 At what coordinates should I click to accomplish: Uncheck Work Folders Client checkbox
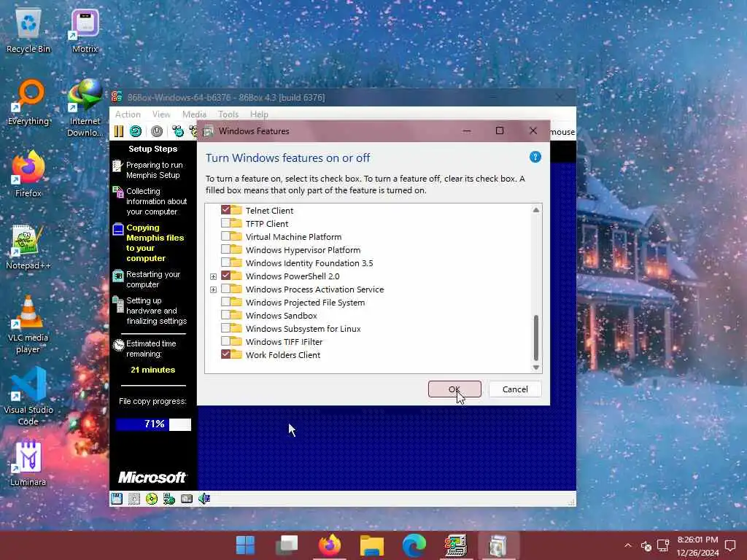point(226,354)
